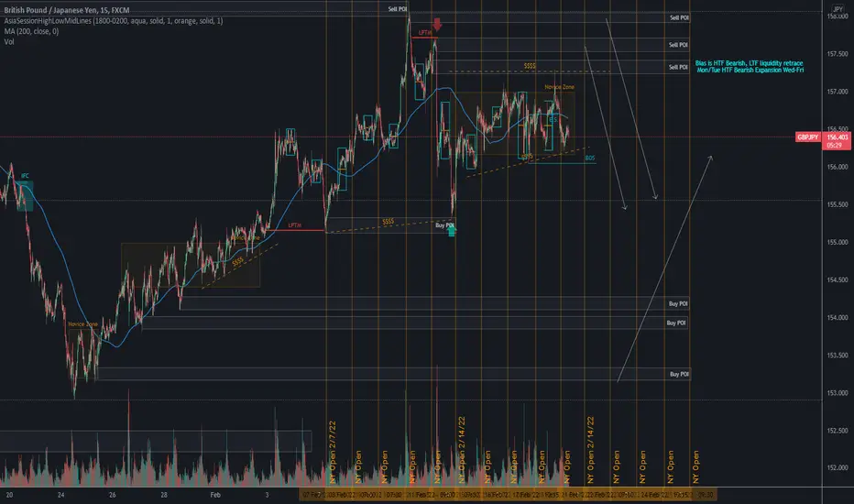Click the 152.000 price axis label
Viewport: 854px width, 504px height.
pos(838,467)
